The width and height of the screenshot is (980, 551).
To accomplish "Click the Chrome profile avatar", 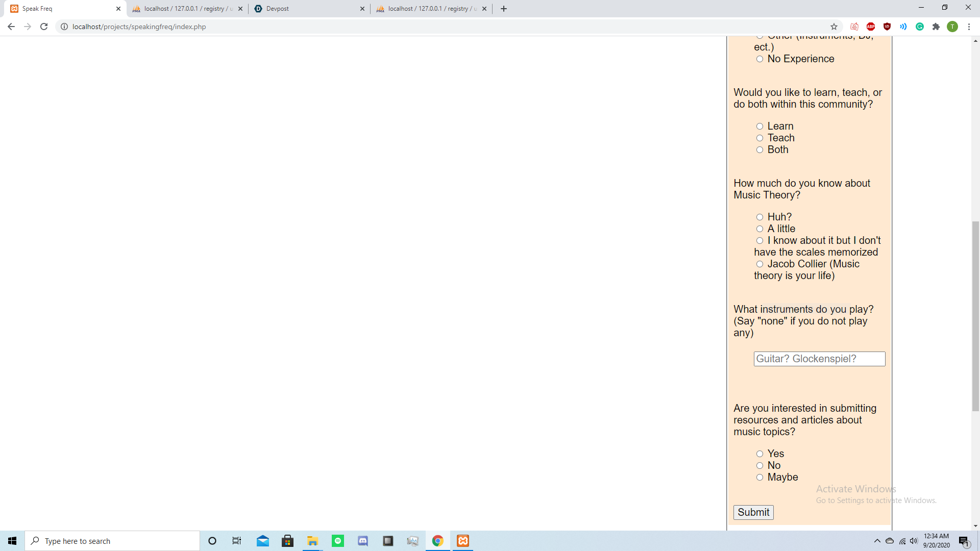I will 952,27.
